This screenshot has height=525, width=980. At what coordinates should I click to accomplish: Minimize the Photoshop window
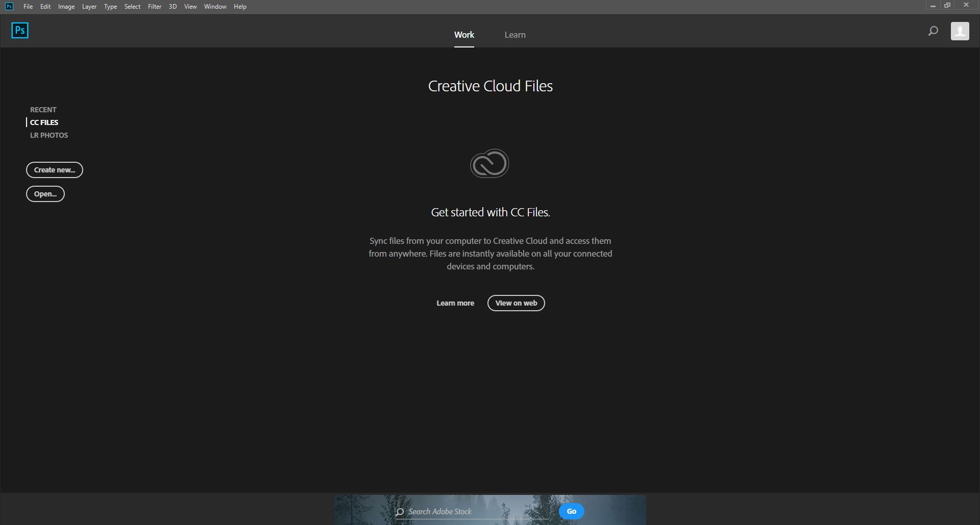tap(933, 6)
